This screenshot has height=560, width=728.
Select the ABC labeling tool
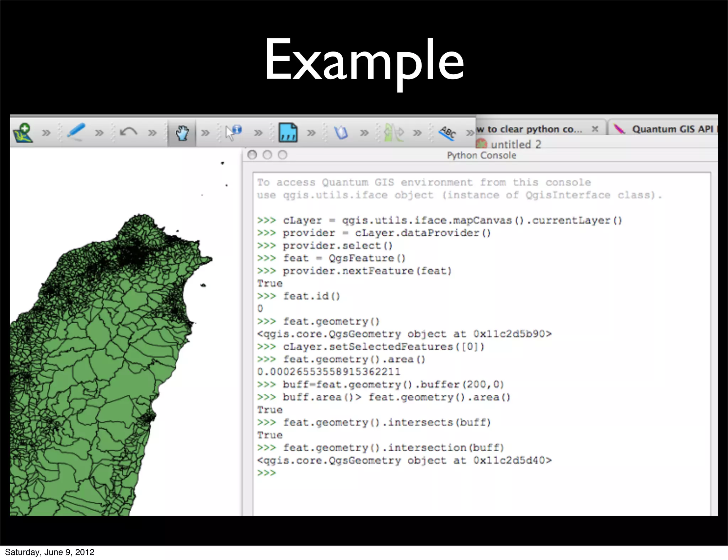pos(447,133)
